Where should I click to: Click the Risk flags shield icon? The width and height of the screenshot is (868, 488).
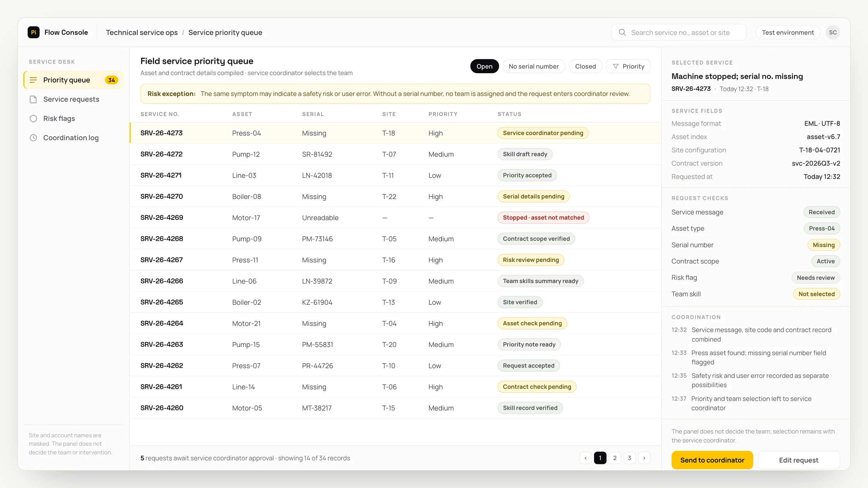point(33,119)
